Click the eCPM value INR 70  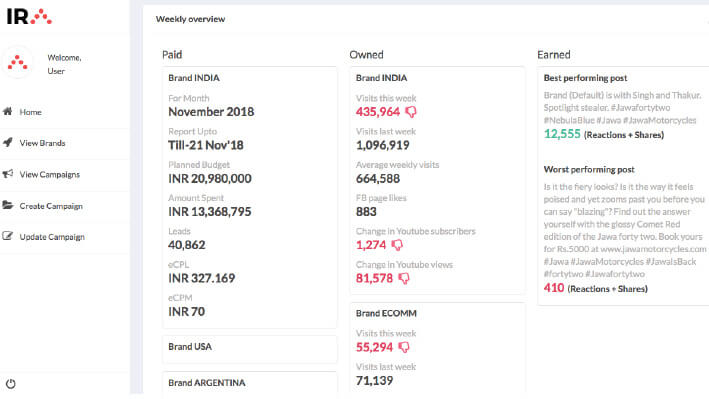187,312
